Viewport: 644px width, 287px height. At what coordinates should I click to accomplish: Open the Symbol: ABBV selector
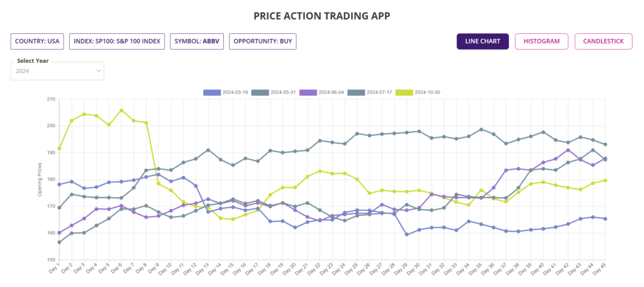tap(197, 42)
